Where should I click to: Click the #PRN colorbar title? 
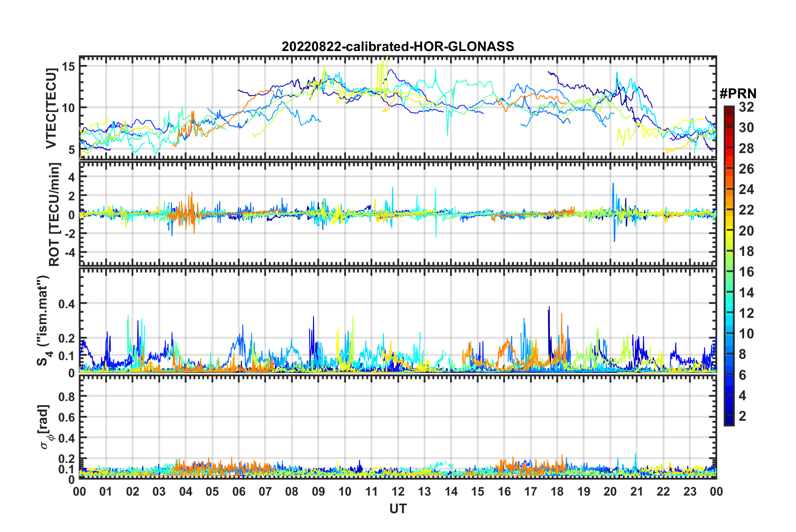[738, 94]
